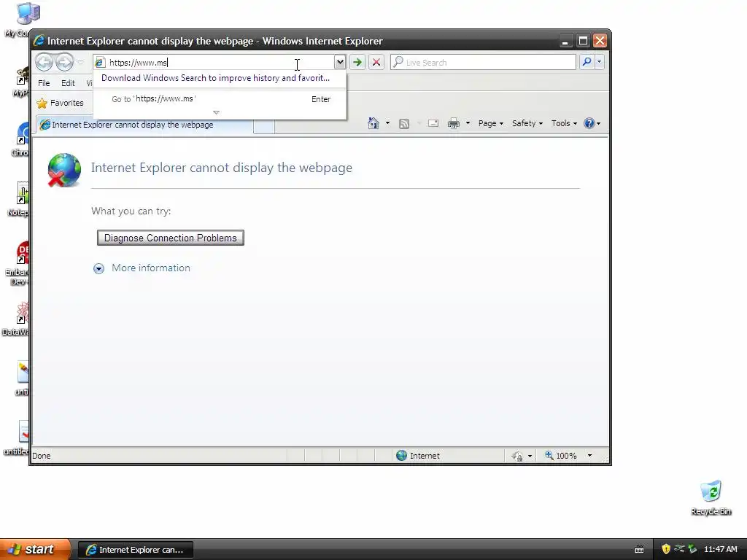747x560 pixels.
Task: Open the Page menu
Action: 491,123
